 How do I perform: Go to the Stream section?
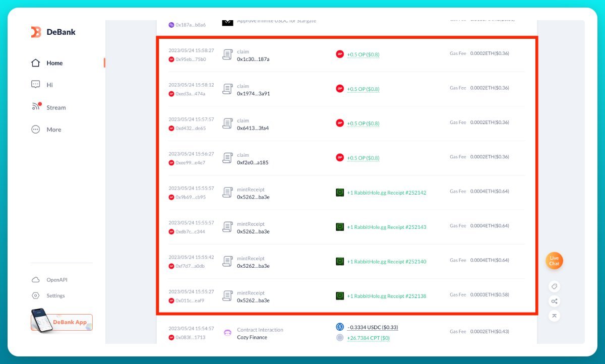pyautogui.click(x=56, y=107)
